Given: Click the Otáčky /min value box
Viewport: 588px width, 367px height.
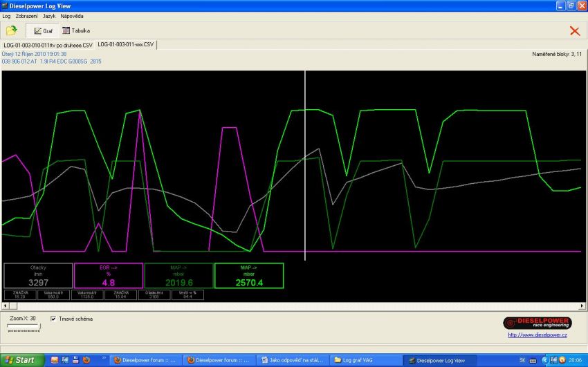Looking at the screenshot, I should click(x=38, y=276).
